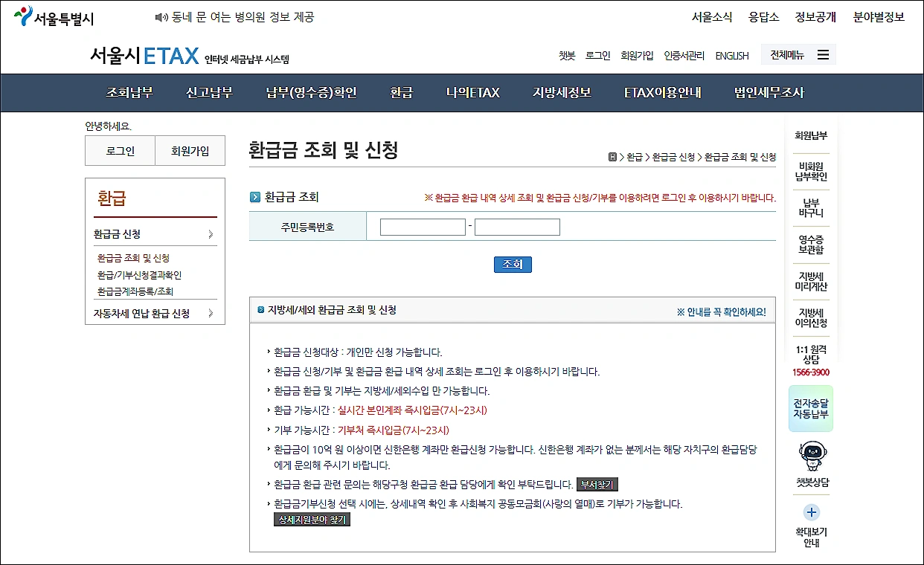The width and height of the screenshot is (924, 565).
Task: Click 환급금 신청 in the breadcrumb
Action: click(673, 157)
